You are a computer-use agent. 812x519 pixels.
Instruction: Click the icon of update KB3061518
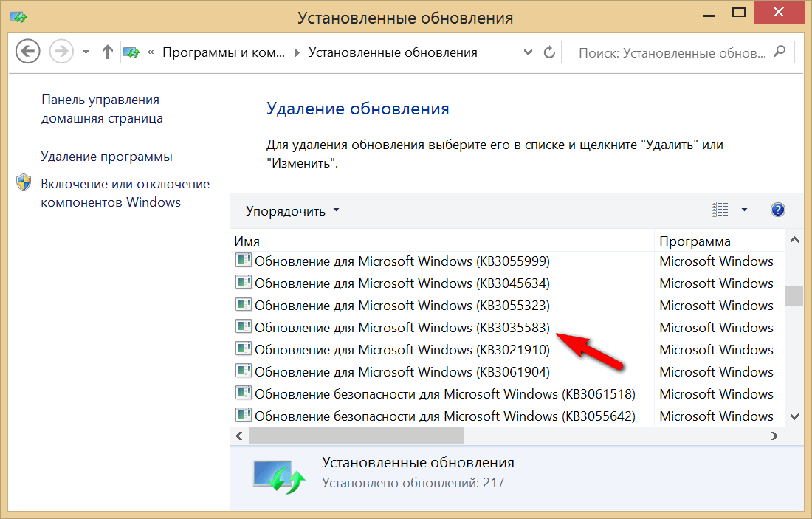[244, 393]
